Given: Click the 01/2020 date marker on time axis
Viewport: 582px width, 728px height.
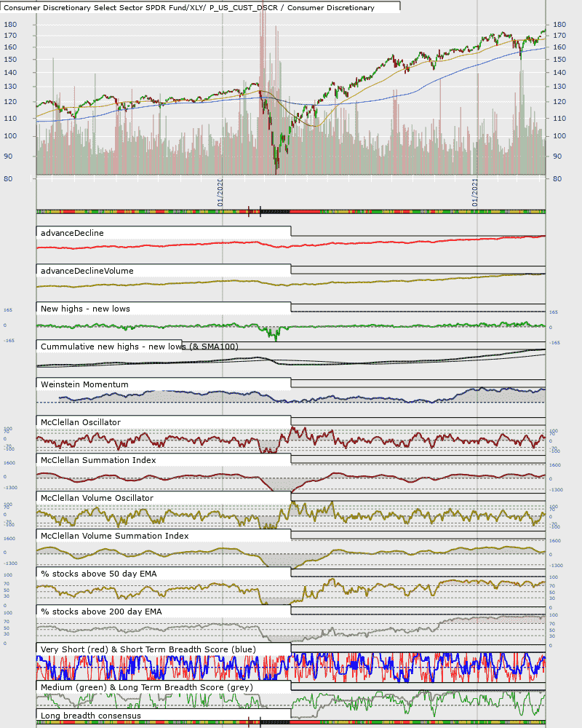Looking at the screenshot, I should [x=220, y=192].
